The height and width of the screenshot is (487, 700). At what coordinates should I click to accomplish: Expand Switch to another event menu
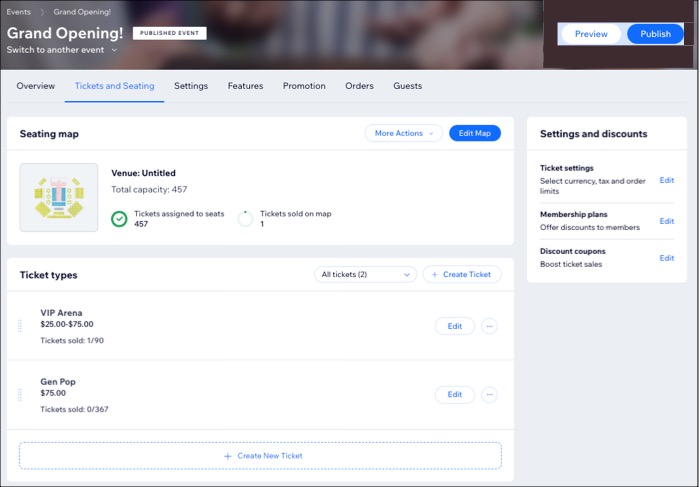[x=62, y=50]
